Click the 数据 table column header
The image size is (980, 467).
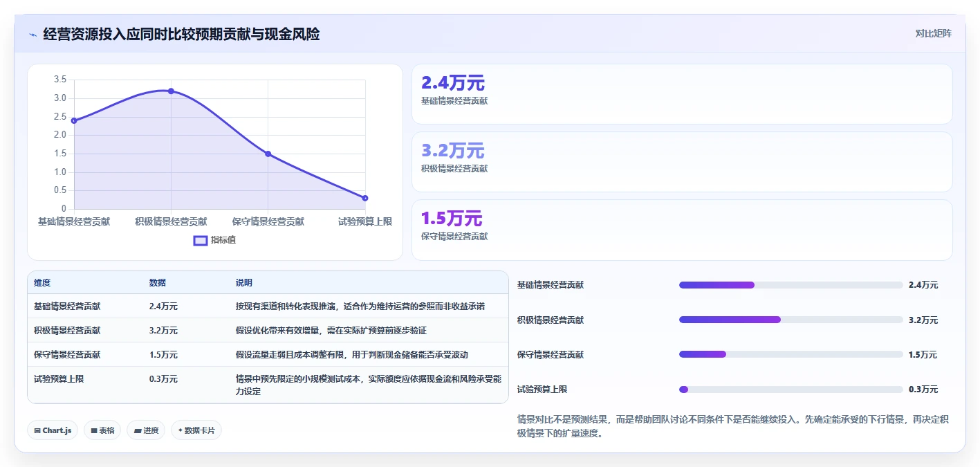coord(158,283)
